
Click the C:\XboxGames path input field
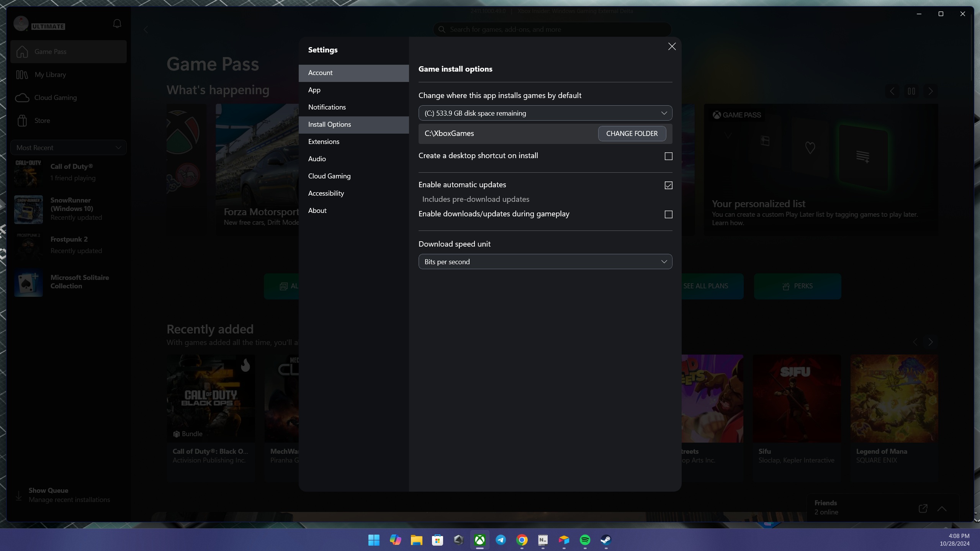[x=505, y=133]
